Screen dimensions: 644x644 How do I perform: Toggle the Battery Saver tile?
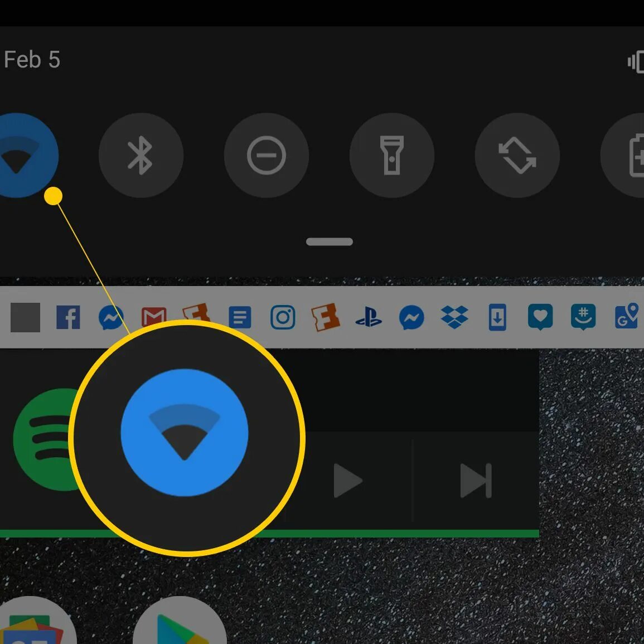(x=623, y=155)
